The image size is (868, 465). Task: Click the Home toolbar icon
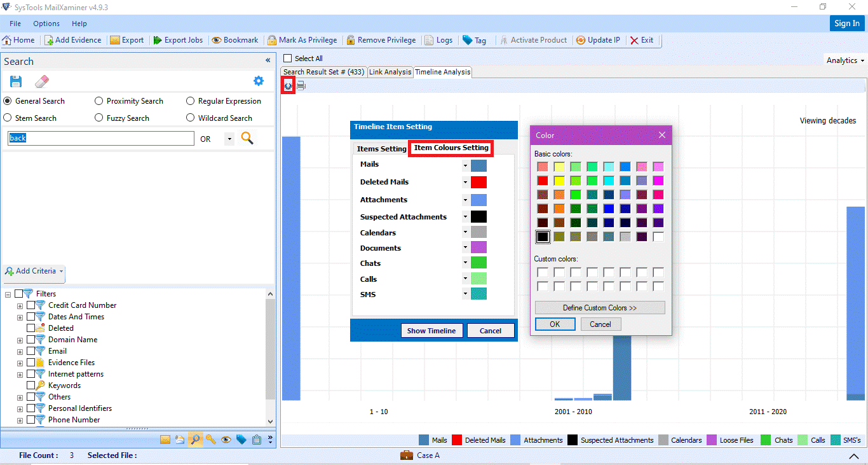point(7,40)
